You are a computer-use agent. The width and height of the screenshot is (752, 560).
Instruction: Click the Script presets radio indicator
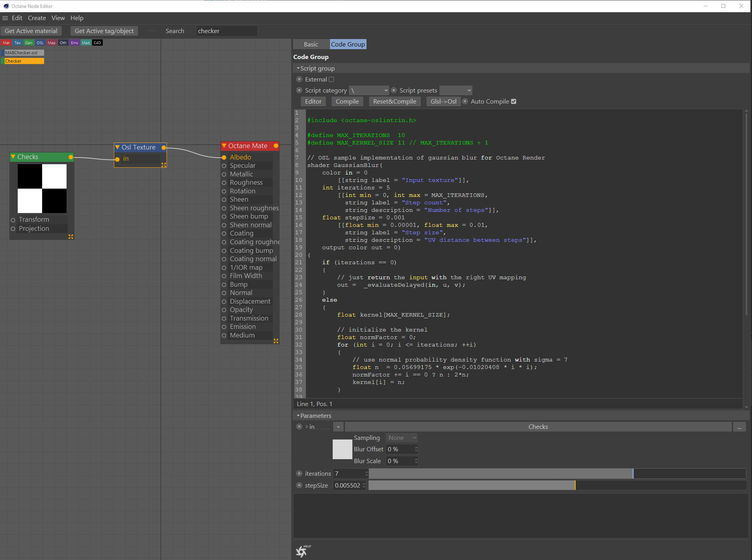[x=394, y=91]
